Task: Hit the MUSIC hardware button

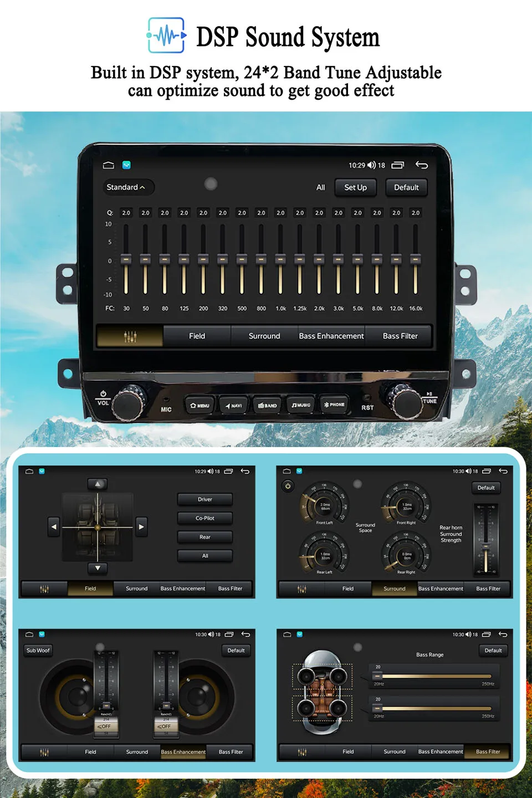Action: (301, 405)
